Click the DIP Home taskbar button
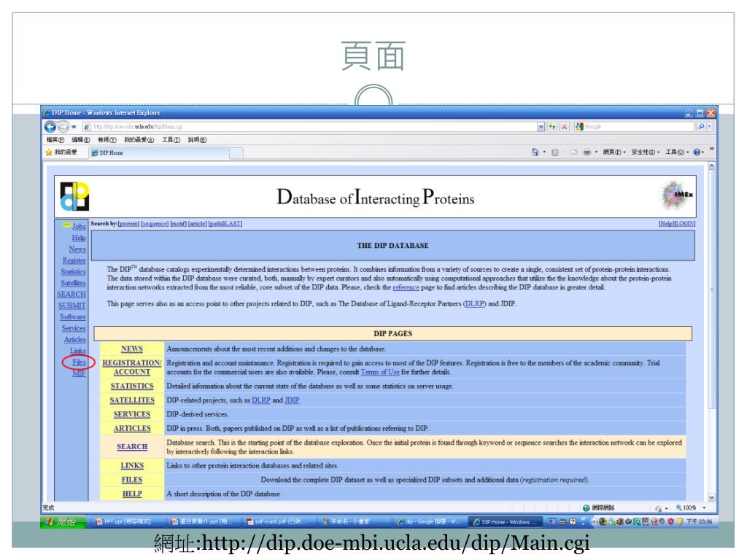This screenshot has width=747, height=560. pyautogui.click(x=506, y=522)
